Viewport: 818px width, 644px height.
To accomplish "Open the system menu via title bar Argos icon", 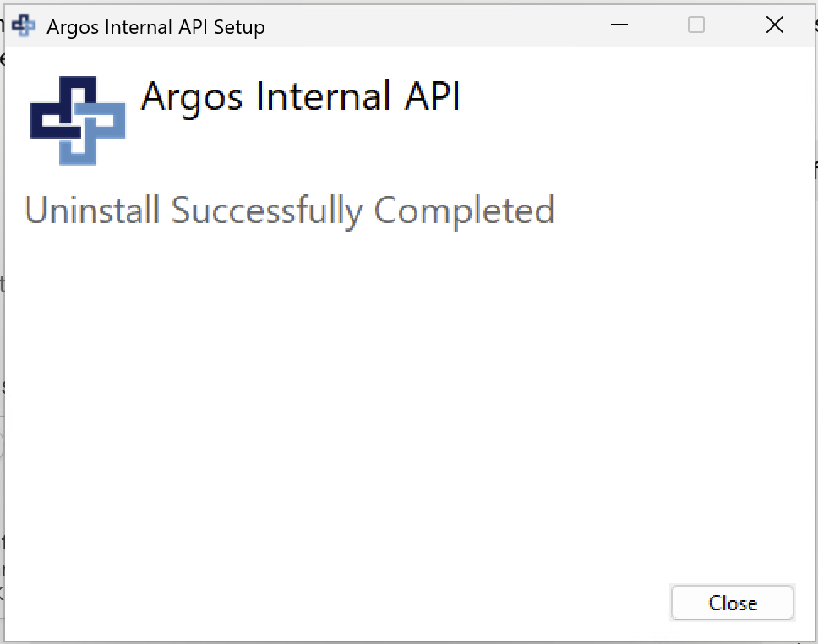I will coord(24,25).
